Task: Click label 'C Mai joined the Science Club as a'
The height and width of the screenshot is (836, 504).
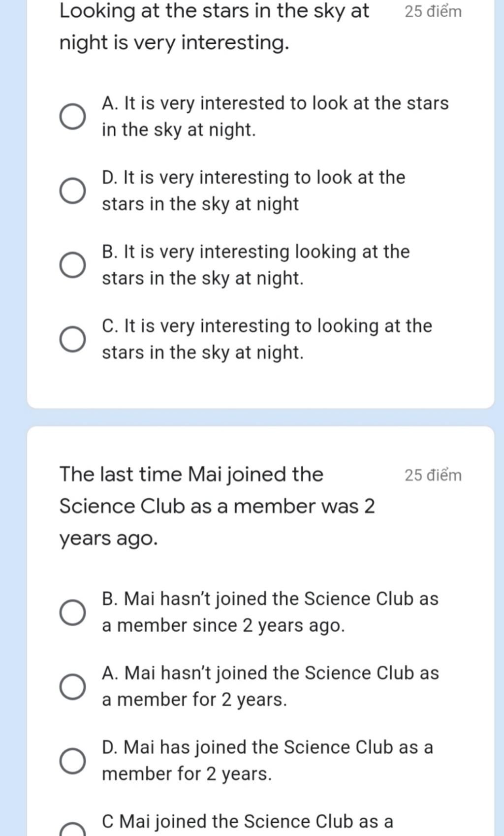Action: tap(248, 822)
